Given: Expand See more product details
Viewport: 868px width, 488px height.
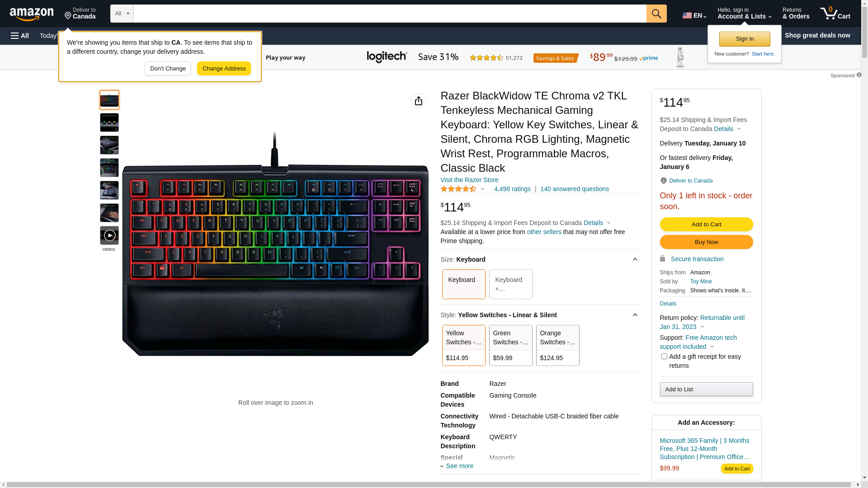Looking at the screenshot, I should point(457,466).
